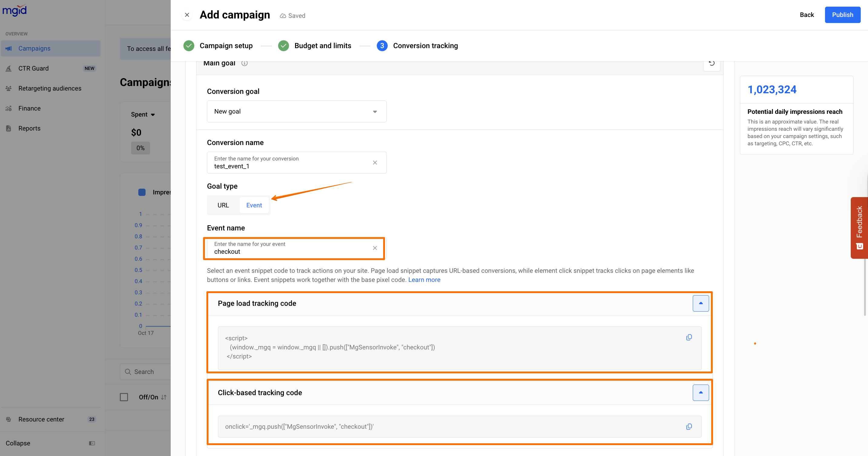Open the Learn more link
This screenshot has width=868, height=456.
coord(424,280)
